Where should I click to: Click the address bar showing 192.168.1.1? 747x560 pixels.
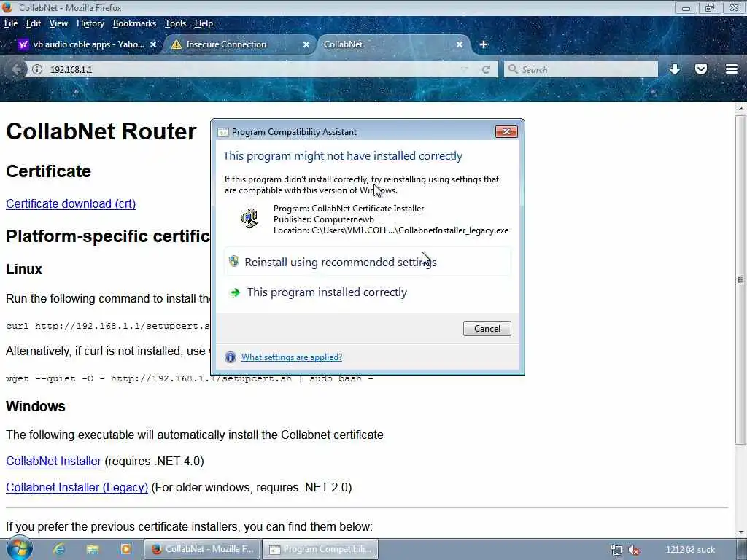click(x=252, y=69)
